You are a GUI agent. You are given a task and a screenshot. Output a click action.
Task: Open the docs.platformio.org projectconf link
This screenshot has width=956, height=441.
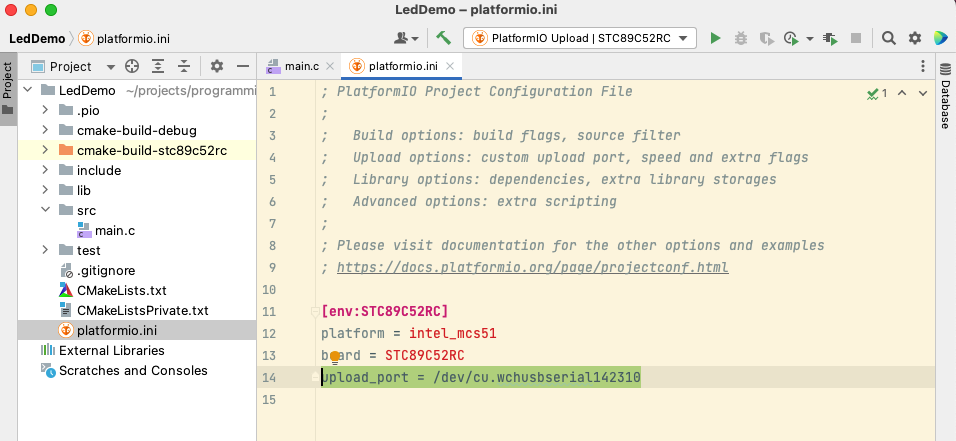pos(532,268)
